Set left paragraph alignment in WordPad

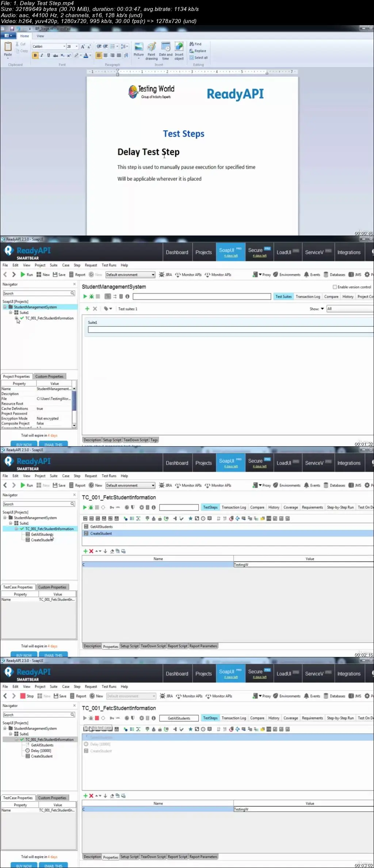99,56
